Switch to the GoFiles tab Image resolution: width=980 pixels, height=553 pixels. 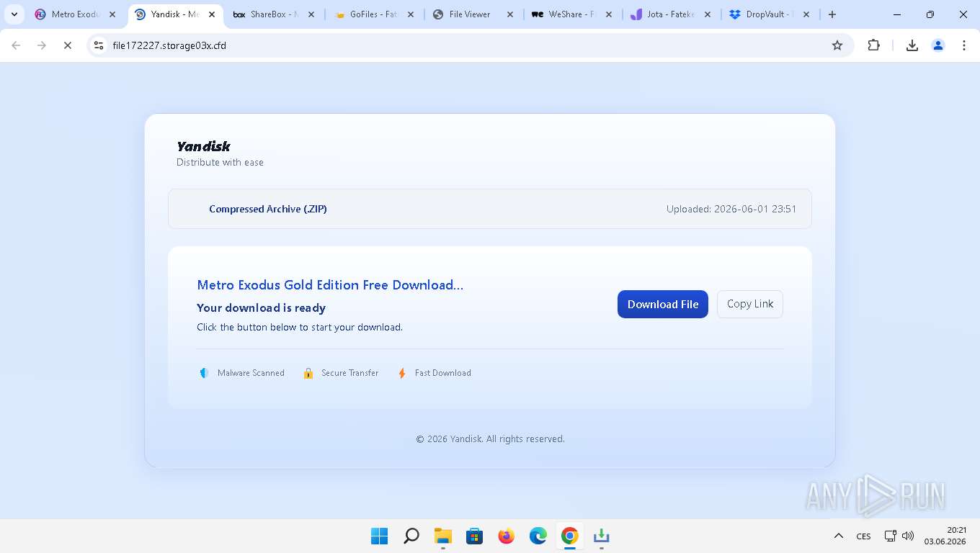373,14
